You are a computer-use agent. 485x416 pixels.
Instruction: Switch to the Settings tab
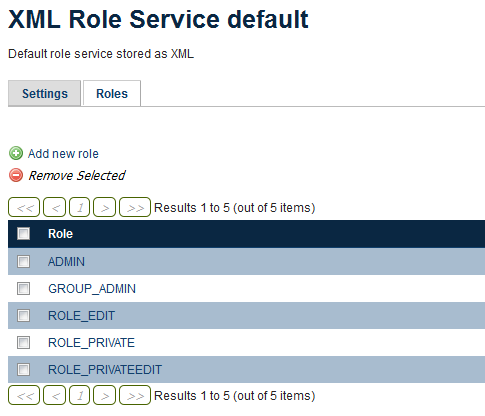point(44,93)
